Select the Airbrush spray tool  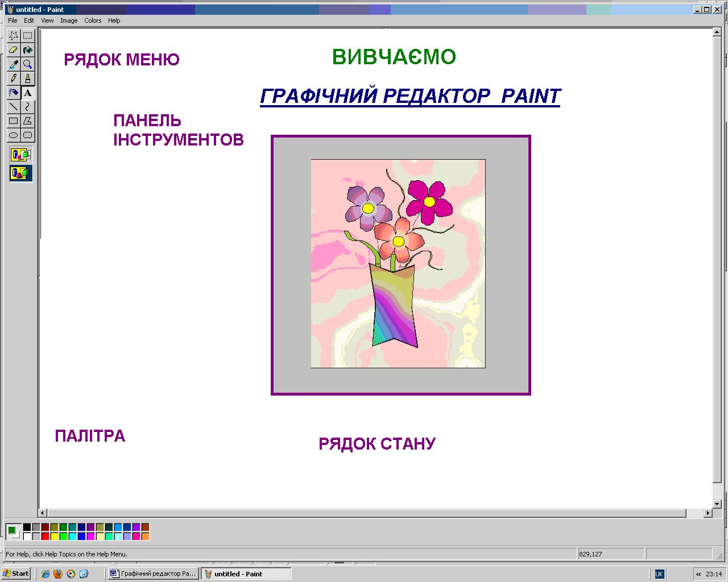14,93
